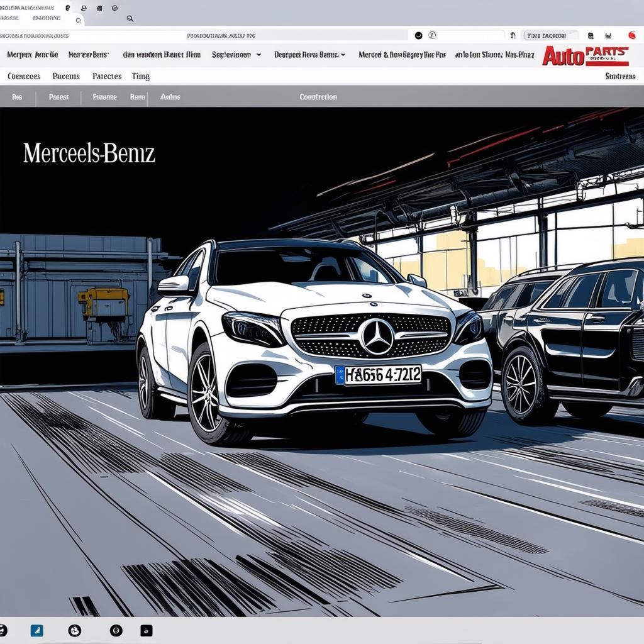Screen dimensions: 644x644
Task: Follow the Smtreens link on the right
Action: [619, 77]
